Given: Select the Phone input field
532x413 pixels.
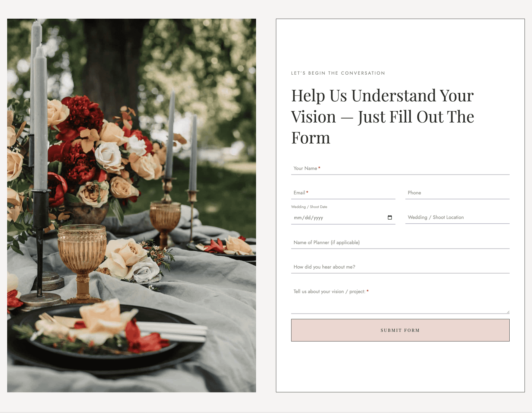Looking at the screenshot, I should [x=457, y=193].
